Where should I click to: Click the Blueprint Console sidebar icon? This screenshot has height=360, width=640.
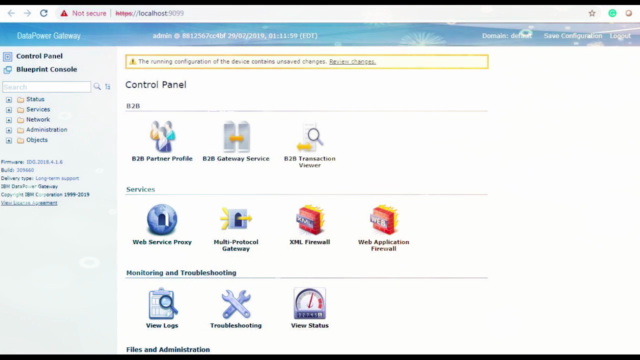click(x=7, y=70)
